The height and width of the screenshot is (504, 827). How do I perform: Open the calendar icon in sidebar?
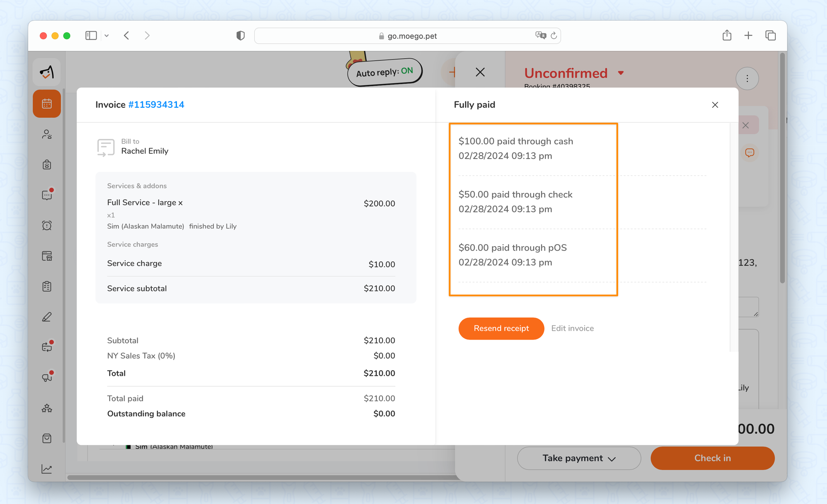point(47,104)
